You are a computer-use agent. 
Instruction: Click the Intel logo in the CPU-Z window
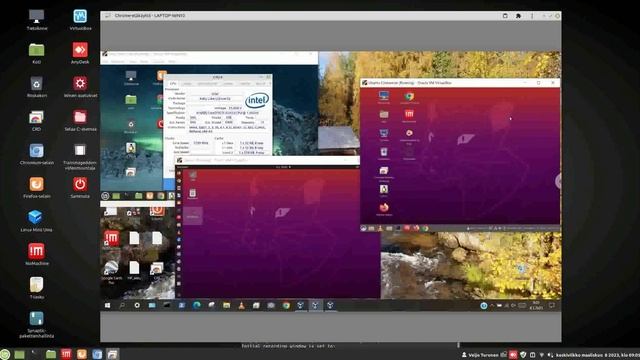(257, 100)
